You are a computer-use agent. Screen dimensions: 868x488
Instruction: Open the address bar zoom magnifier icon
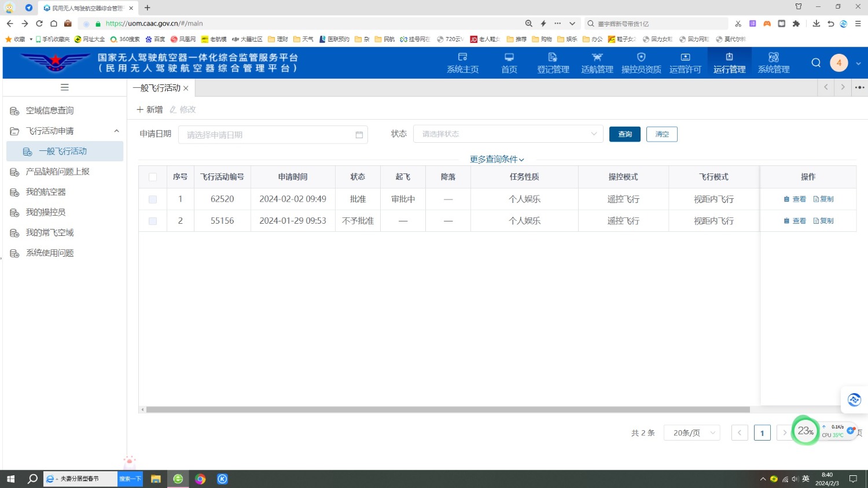click(x=528, y=24)
